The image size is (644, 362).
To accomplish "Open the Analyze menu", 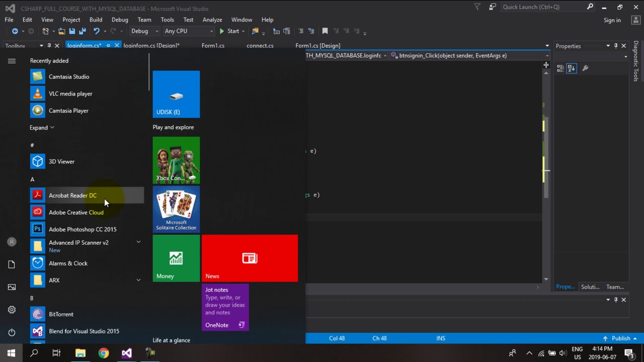I will (x=212, y=20).
